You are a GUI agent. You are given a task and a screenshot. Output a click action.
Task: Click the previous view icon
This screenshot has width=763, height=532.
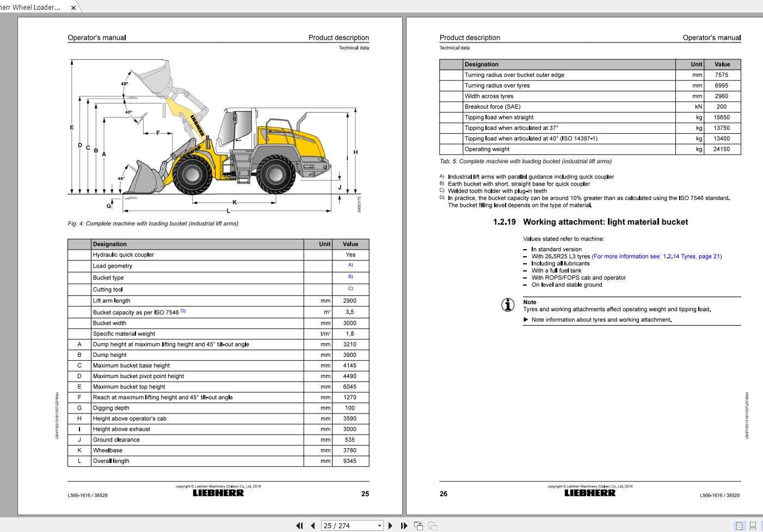pos(419,525)
